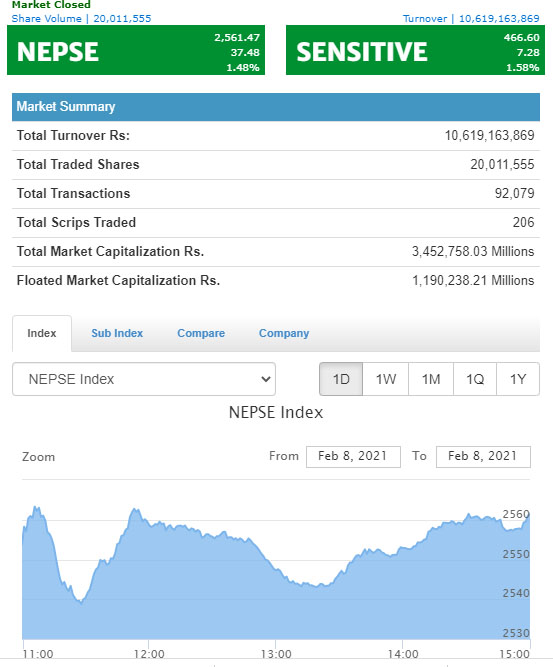The image size is (553, 667).
Task: Select the 1Y time range button
Action: (518, 379)
